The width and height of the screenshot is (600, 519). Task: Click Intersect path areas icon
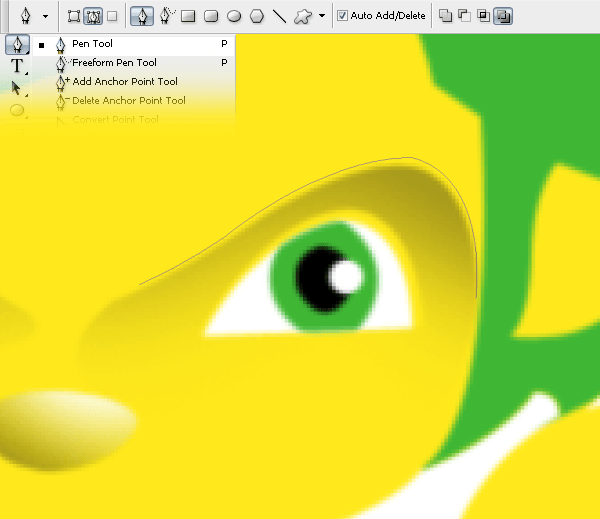pos(484,16)
